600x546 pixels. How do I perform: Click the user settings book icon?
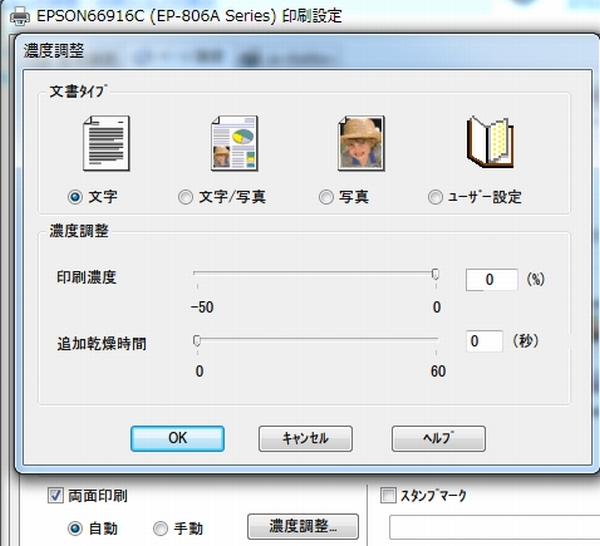(490, 142)
